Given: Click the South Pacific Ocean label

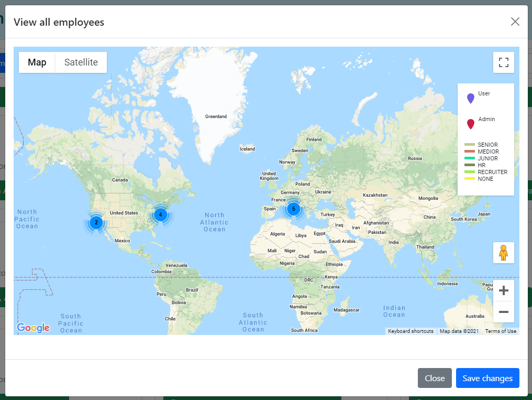Looking at the screenshot, I should [71, 323].
